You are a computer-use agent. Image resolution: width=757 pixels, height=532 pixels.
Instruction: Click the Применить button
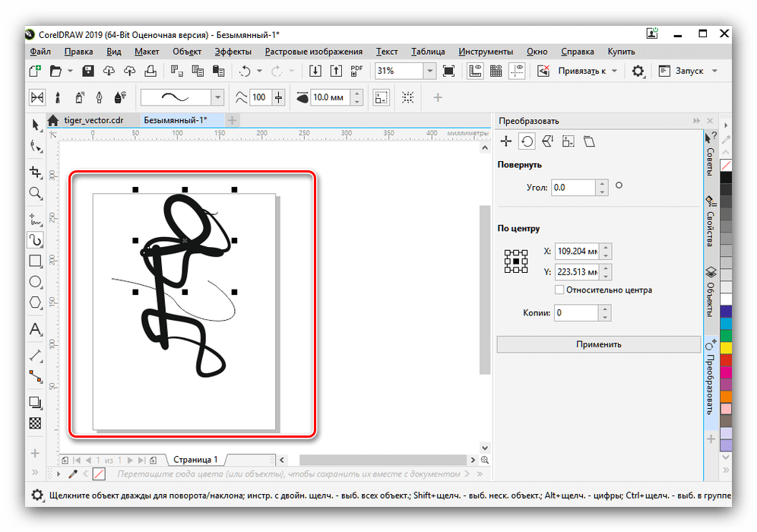[x=598, y=344]
